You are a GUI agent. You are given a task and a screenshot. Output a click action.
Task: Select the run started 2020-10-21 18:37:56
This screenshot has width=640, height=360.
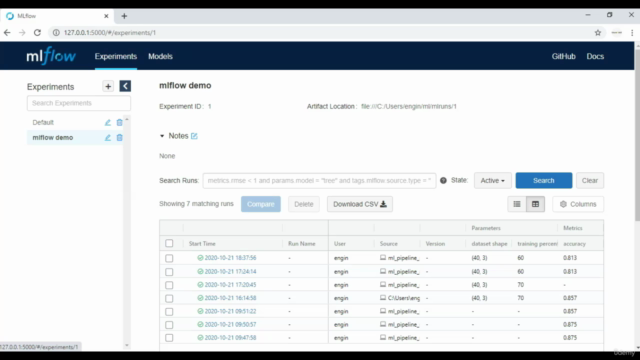click(169, 258)
